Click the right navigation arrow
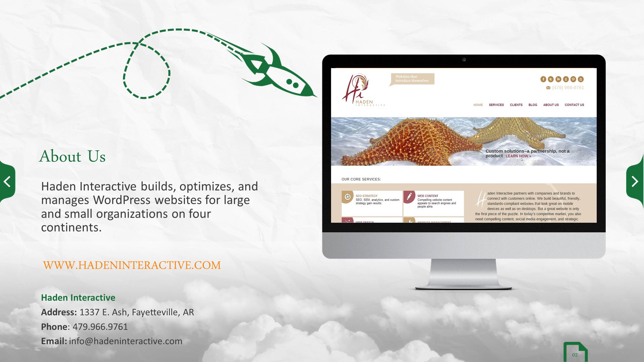Viewport: 644px width, 362px height. pos(635,181)
